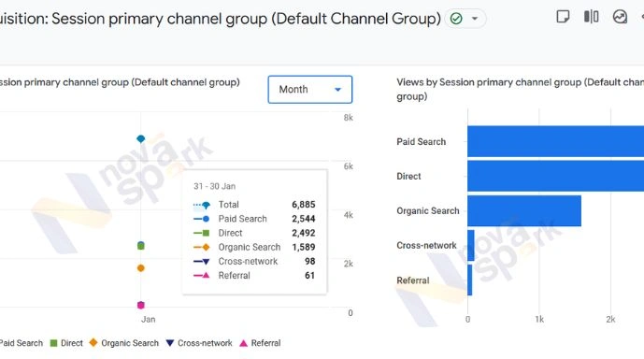Toggle Cross-network series in legend
644x359 pixels.
click(199, 343)
